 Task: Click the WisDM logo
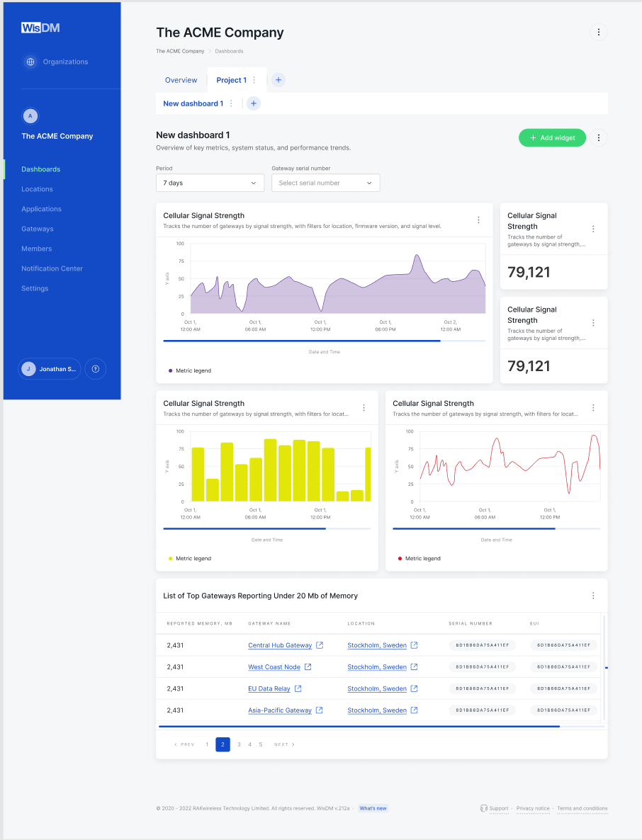point(40,28)
